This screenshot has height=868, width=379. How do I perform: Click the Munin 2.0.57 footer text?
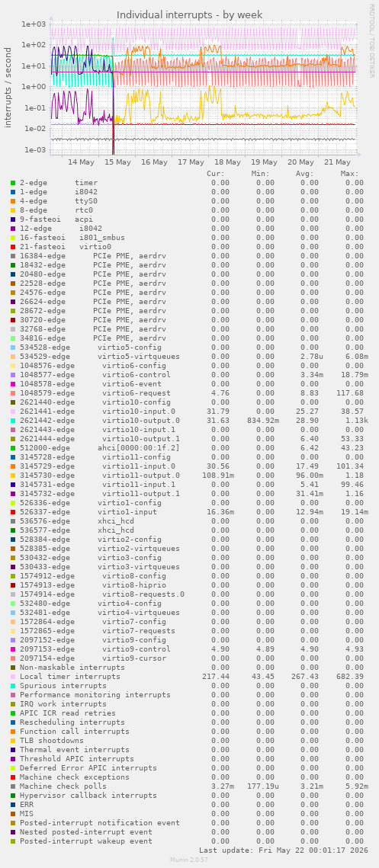[x=189, y=859]
